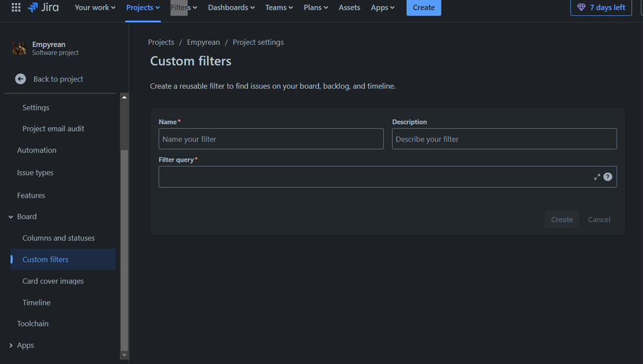Expand the filter query editor icon
The height and width of the screenshot is (364, 643).
click(x=597, y=177)
